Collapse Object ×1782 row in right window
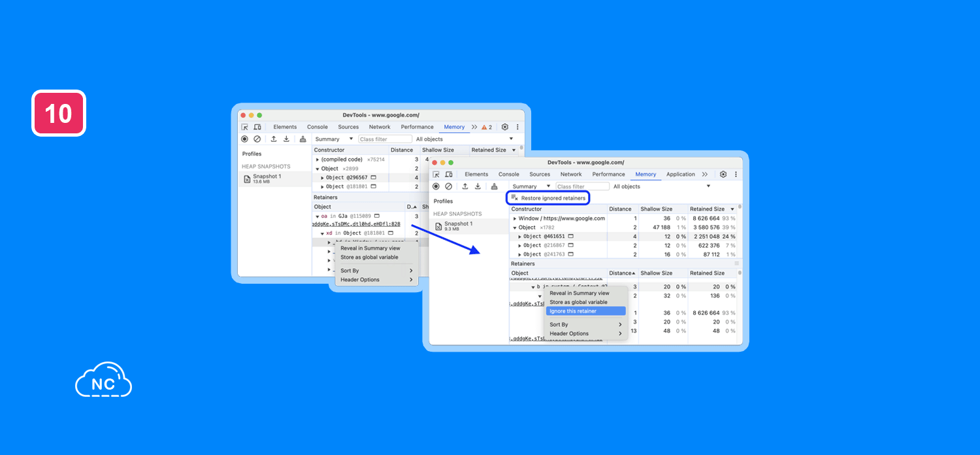Screen dimensions: 980x455 [515, 227]
